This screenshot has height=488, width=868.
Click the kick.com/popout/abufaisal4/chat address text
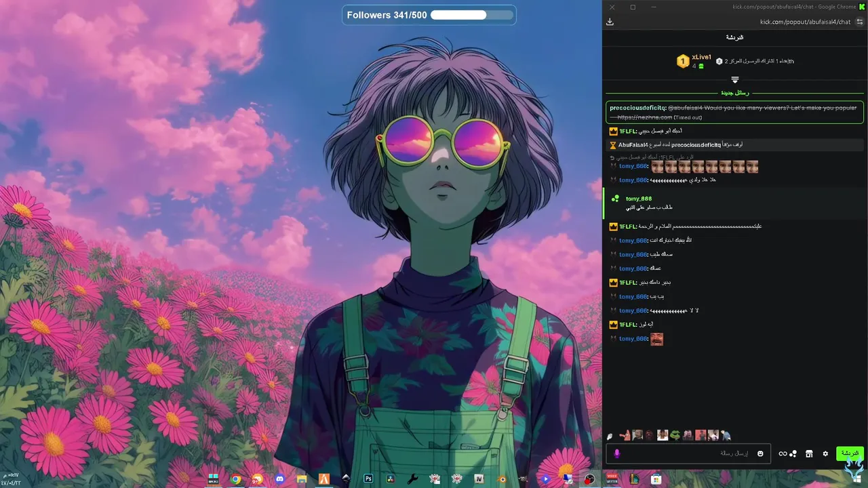click(805, 22)
